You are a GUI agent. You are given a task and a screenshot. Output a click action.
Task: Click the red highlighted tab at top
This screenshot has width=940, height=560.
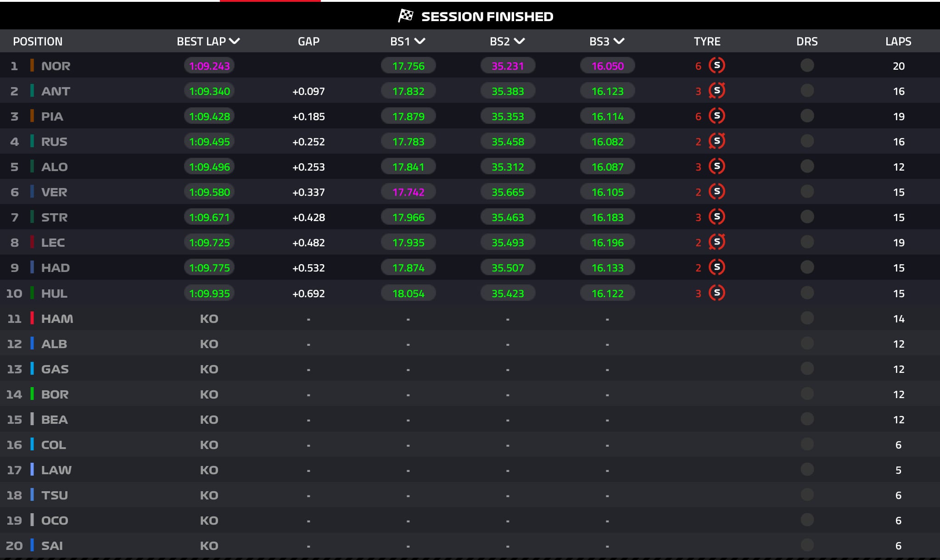click(x=270, y=1)
